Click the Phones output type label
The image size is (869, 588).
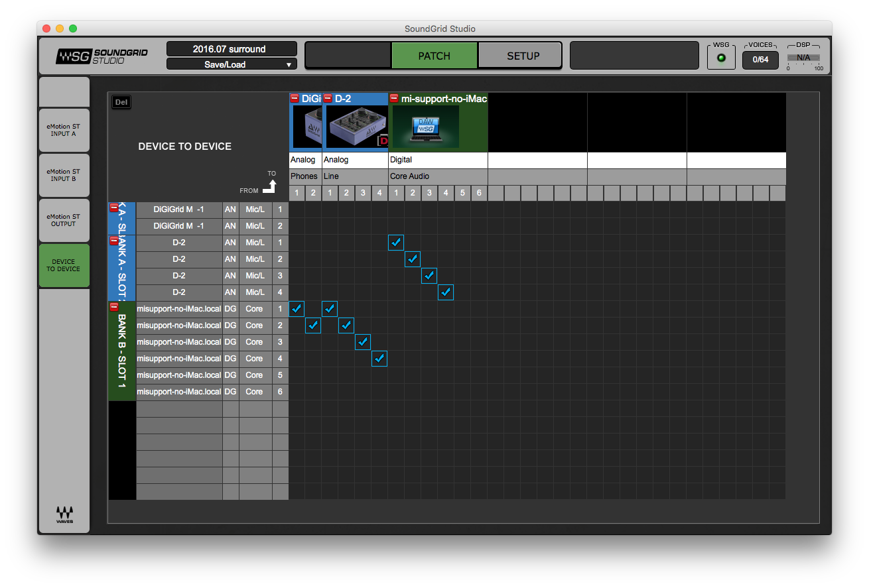[304, 176]
